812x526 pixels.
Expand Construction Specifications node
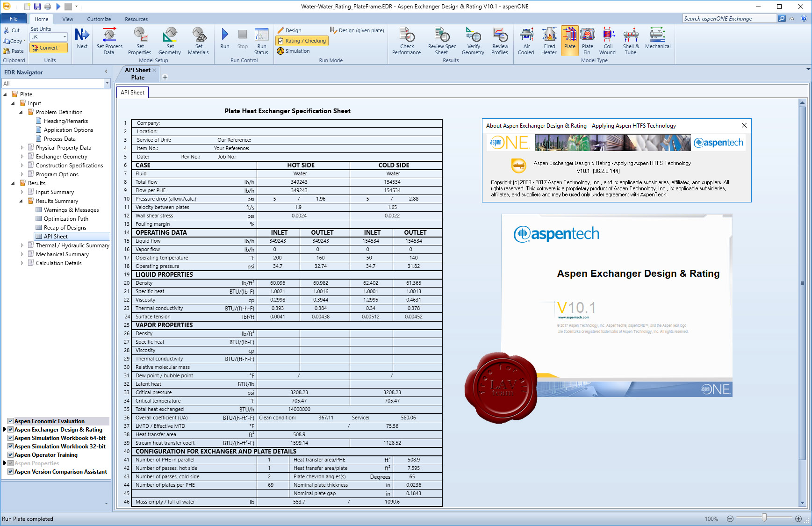pos(22,166)
